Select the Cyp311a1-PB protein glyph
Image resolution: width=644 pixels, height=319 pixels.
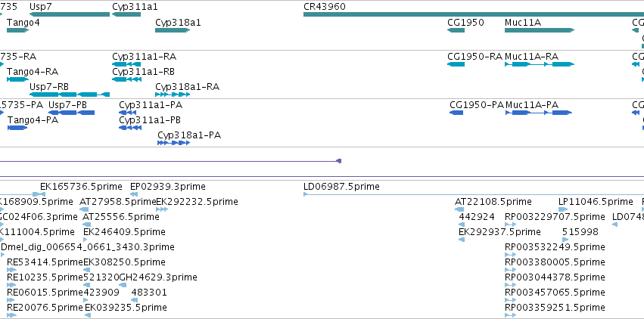[x=129, y=128]
